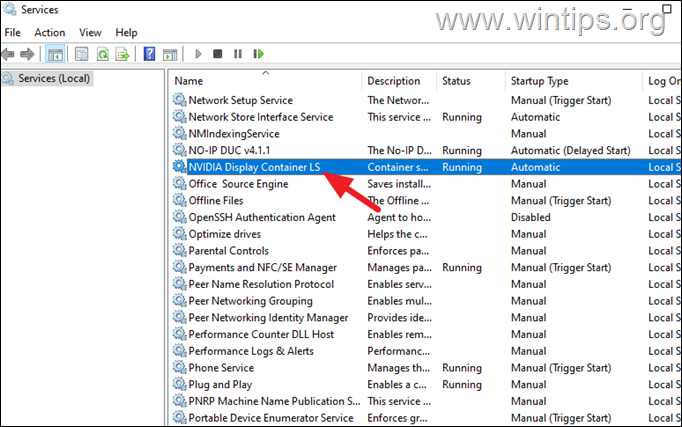Select Peer Name Resolution Protocol row

427,284
